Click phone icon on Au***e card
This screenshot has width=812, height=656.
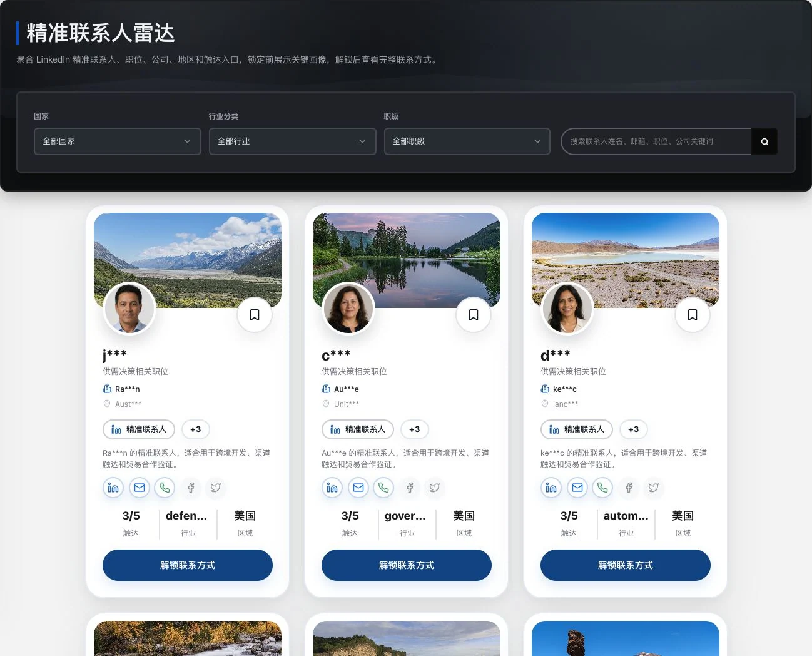(383, 488)
